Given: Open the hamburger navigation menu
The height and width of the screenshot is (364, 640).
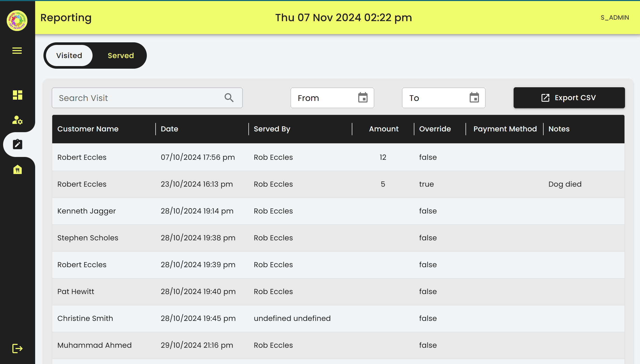Looking at the screenshot, I should point(17,51).
